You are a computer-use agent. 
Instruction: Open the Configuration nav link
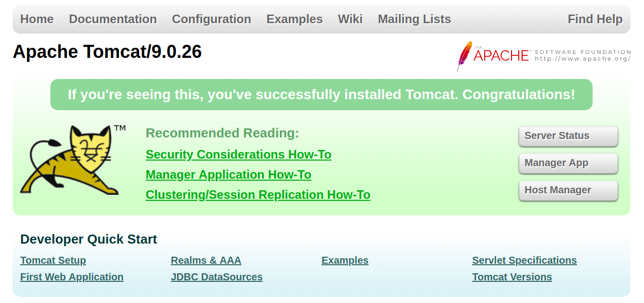pos(212,19)
